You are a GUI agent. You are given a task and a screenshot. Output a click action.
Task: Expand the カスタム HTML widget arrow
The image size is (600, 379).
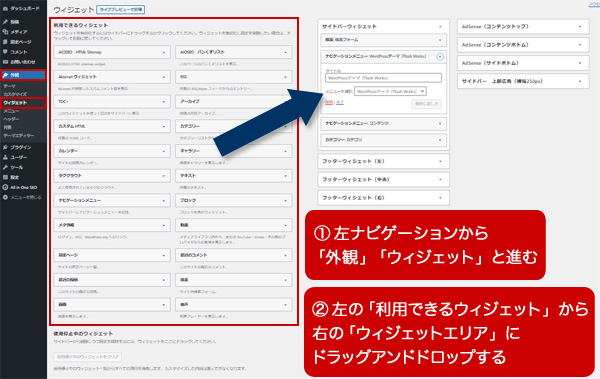click(x=164, y=126)
